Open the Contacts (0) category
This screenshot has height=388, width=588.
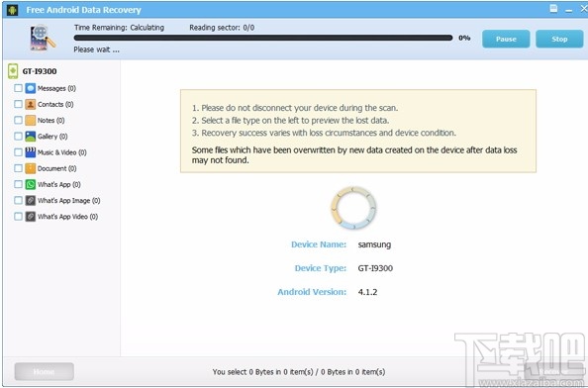55,104
